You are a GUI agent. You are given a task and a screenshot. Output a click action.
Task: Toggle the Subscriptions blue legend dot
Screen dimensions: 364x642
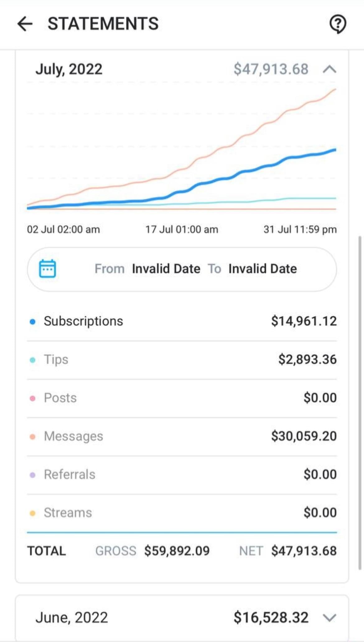(x=32, y=321)
